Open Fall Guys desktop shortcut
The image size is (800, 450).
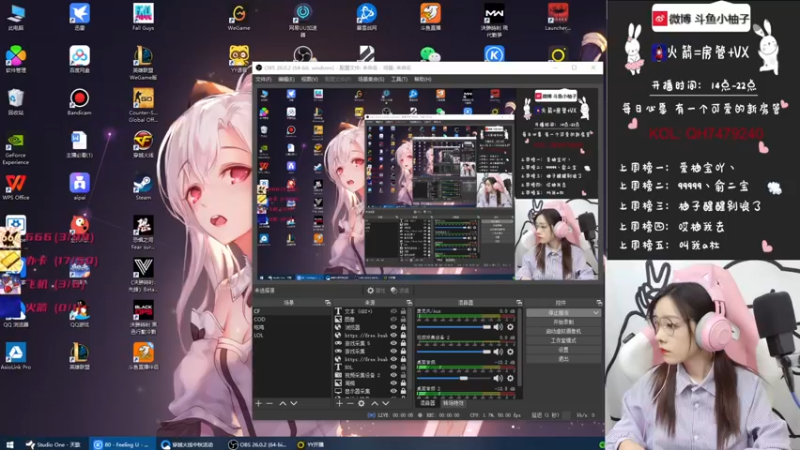click(143, 17)
